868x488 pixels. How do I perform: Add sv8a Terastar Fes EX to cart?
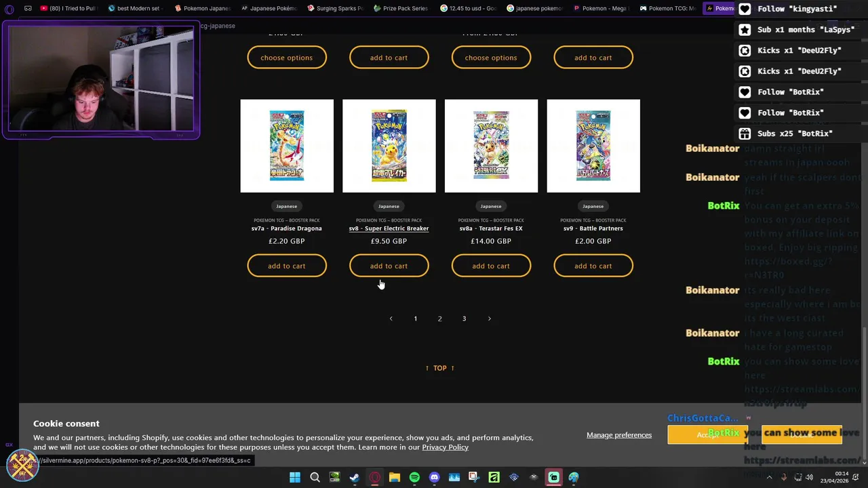[491, 266]
